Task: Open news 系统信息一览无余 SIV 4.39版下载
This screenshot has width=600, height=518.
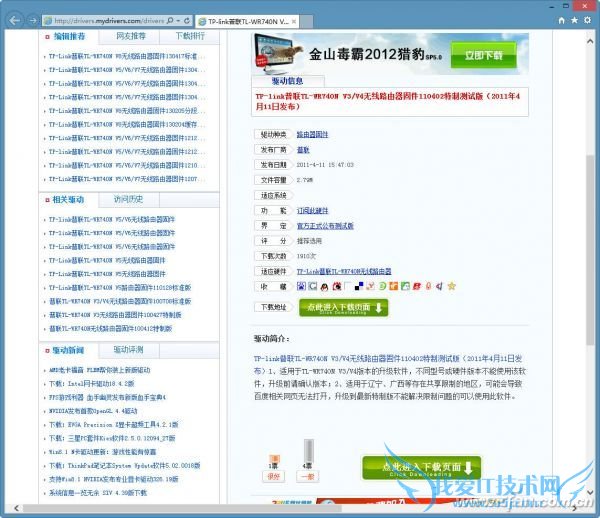Action: [x=98, y=493]
